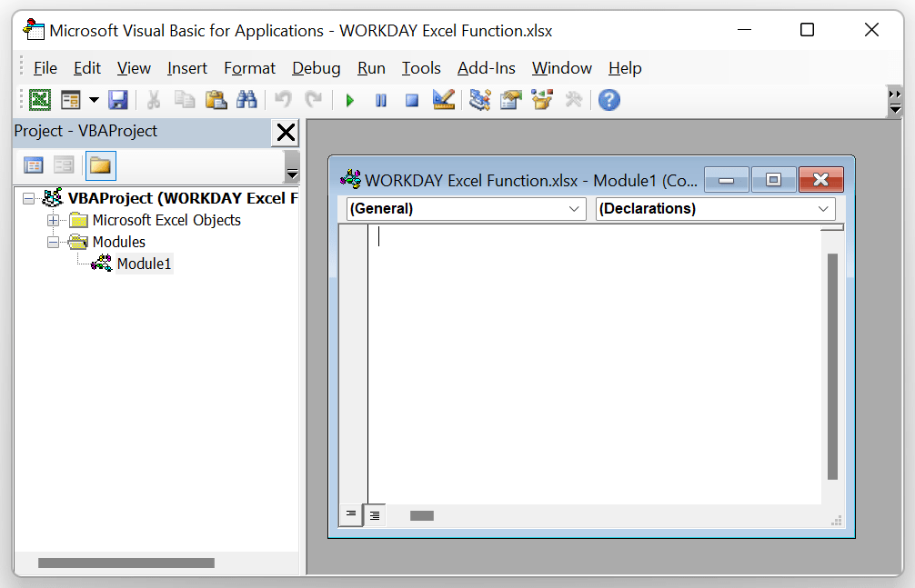The image size is (915, 588).
Task: Open the Object Browser icon
Action: pos(541,100)
